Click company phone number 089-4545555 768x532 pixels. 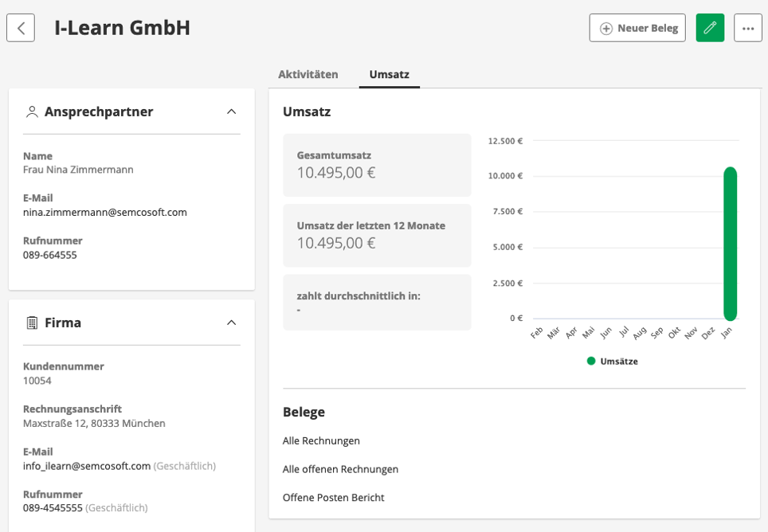tap(53, 508)
